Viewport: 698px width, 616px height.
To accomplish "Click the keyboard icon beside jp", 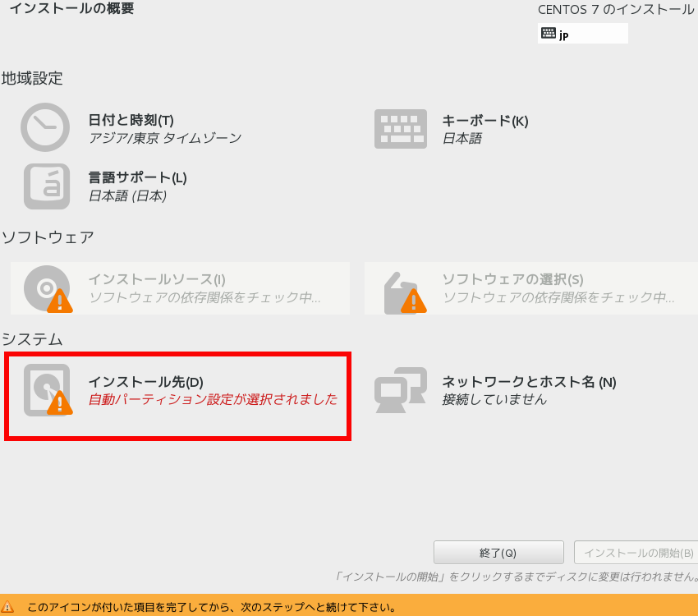I will 549,33.
